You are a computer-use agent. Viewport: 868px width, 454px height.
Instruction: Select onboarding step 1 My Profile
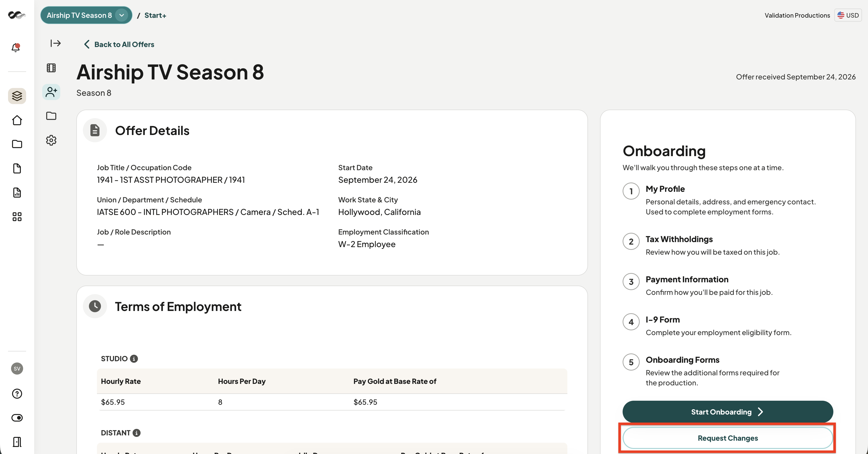pos(719,200)
